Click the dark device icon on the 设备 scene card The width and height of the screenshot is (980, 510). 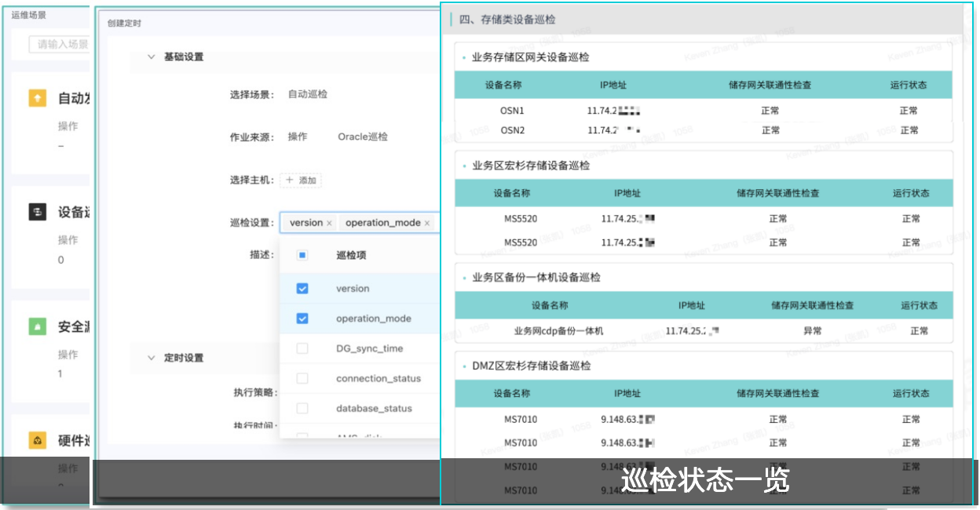coord(37,212)
